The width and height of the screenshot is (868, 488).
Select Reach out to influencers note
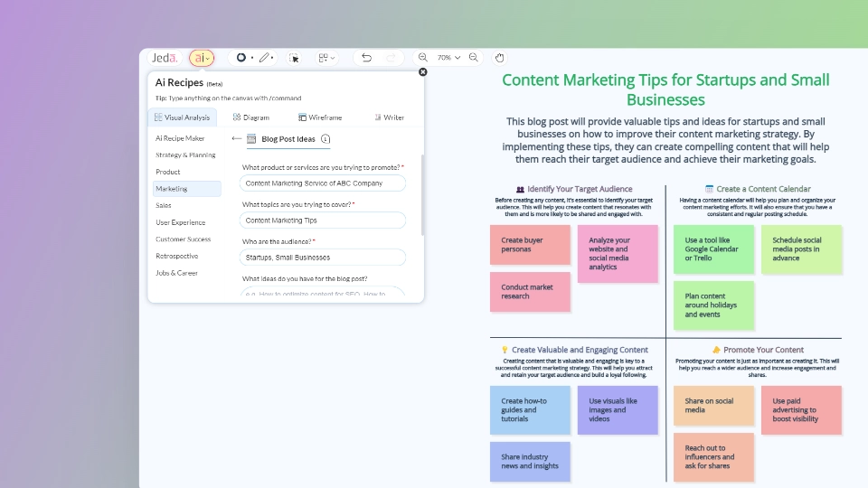pyautogui.click(x=713, y=457)
